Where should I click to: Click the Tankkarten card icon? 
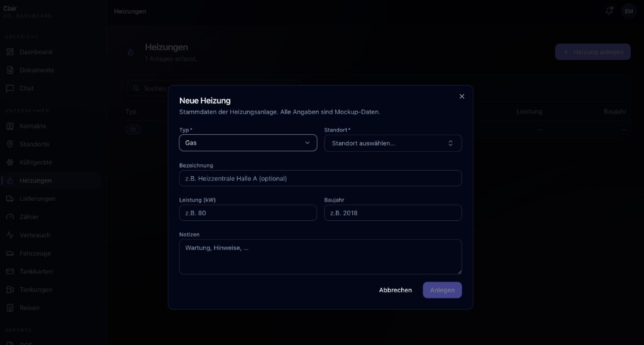coord(10,271)
